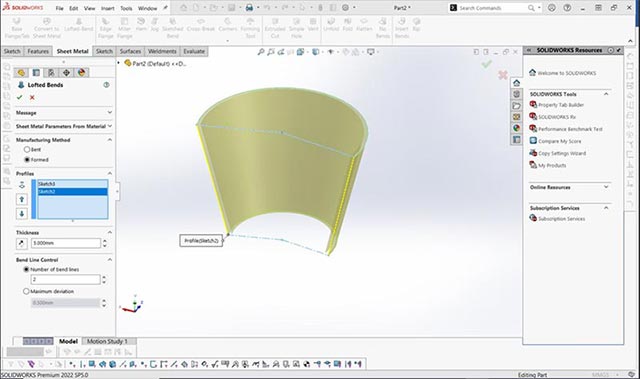Expand the Message section
The image size is (640, 379).
(x=109, y=112)
